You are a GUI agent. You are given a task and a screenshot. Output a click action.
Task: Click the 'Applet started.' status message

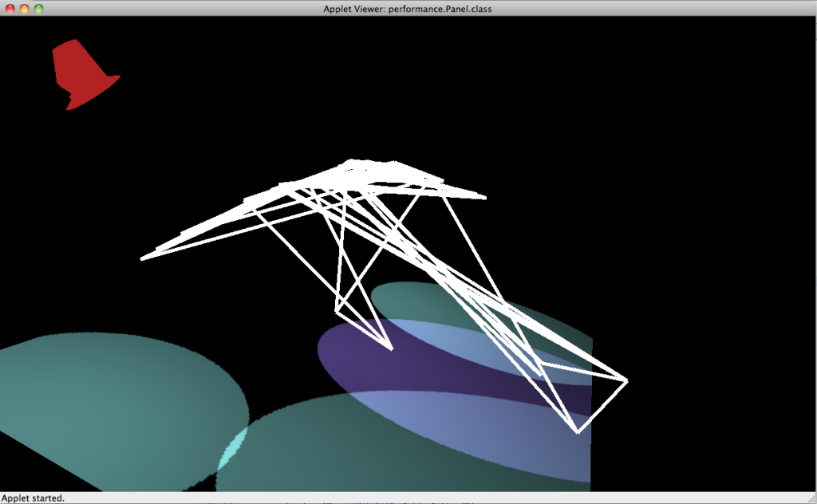(x=34, y=498)
